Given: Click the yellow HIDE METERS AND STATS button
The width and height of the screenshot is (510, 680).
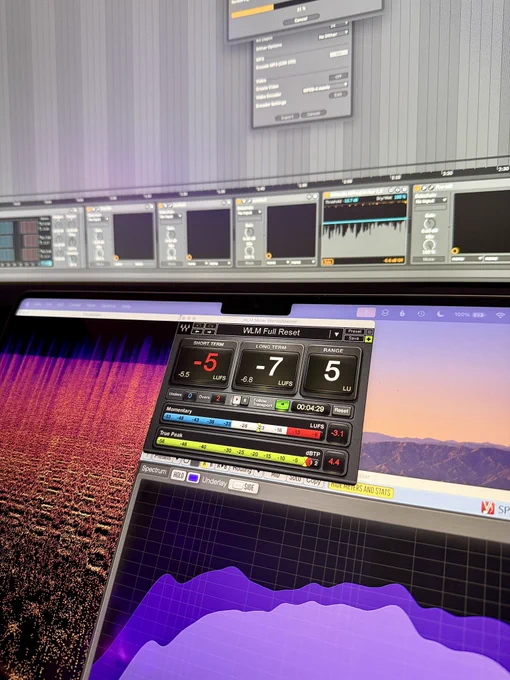Looking at the screenshot, I should 361,490.
